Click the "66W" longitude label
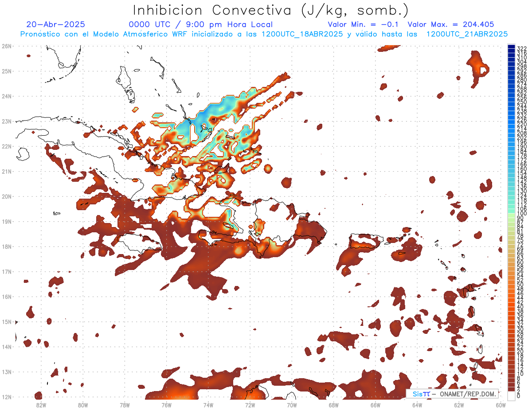The height and width of the screenshot is (411, 532). [x=376, y=404]
